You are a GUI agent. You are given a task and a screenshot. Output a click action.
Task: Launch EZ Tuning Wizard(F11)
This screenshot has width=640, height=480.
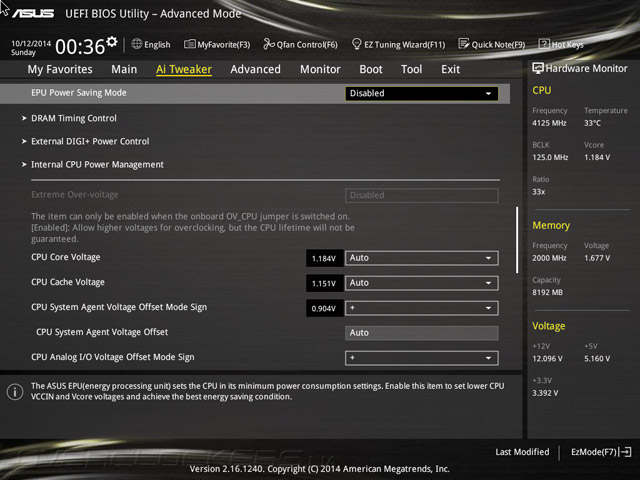click(x=404, y=44)
